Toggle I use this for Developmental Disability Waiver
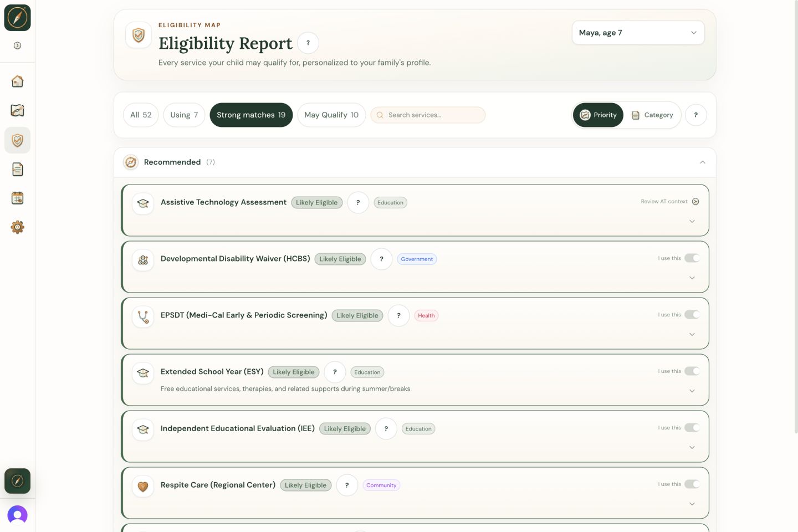 coord(692,258)
